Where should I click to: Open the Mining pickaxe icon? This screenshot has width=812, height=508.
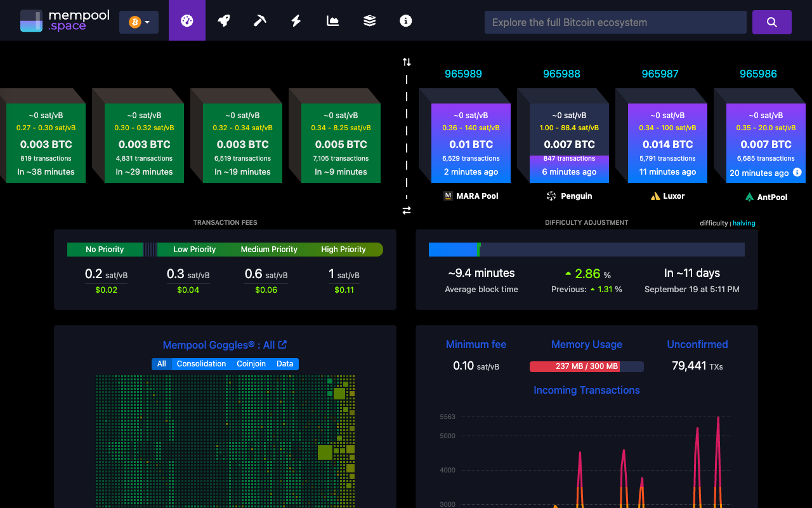point(260,20)
